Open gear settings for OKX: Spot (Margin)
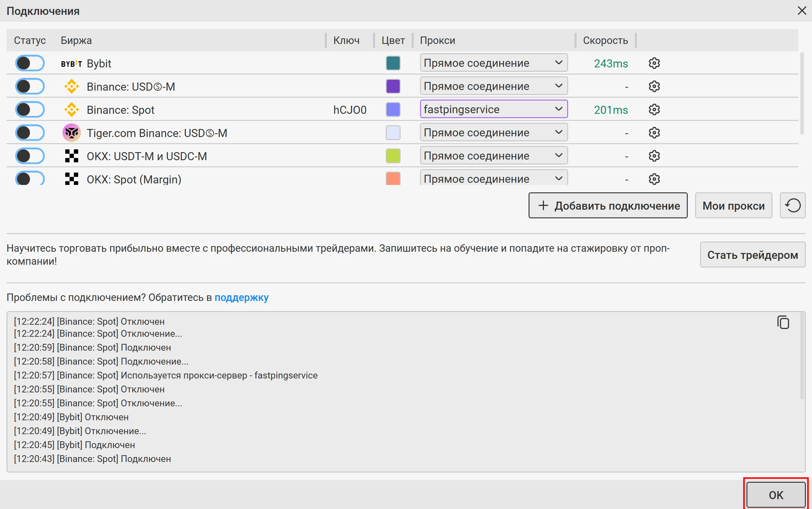Viewport: 812px width, 509px height. tap(654, 179)
